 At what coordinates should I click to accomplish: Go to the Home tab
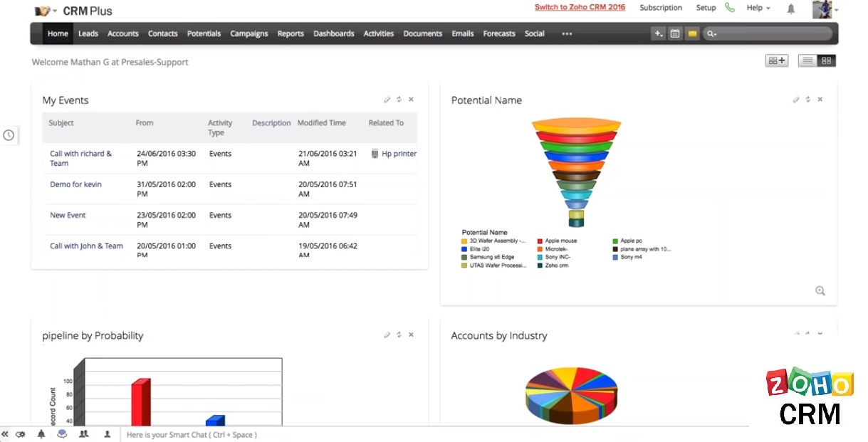click(58, 33)
